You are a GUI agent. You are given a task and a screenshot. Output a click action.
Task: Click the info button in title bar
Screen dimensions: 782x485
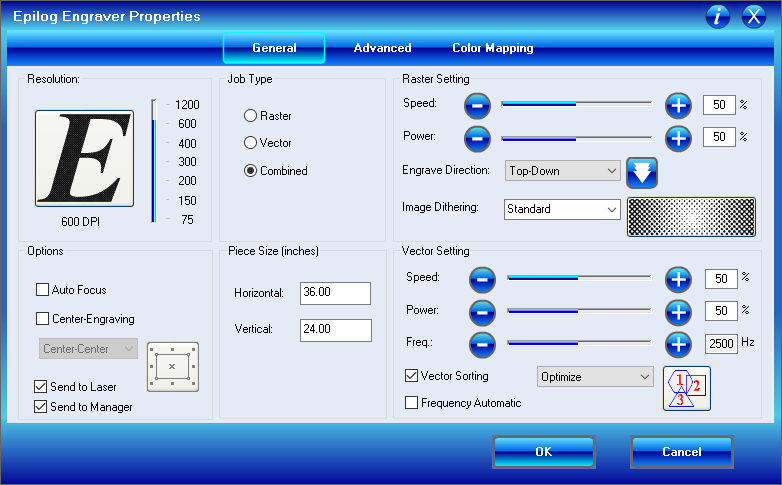(718, 16)
